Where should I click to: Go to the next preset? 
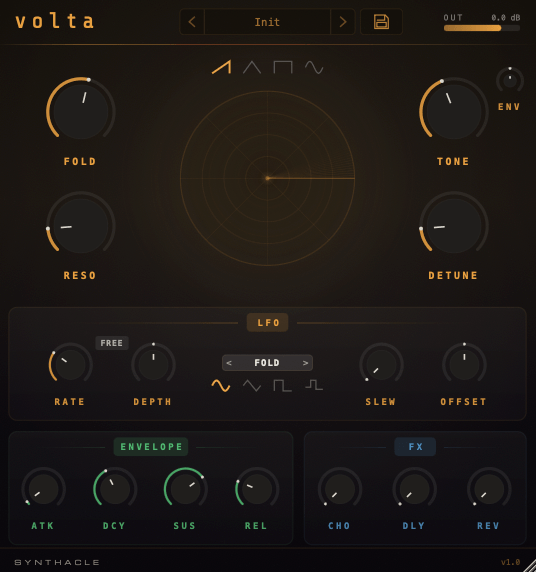343,22
